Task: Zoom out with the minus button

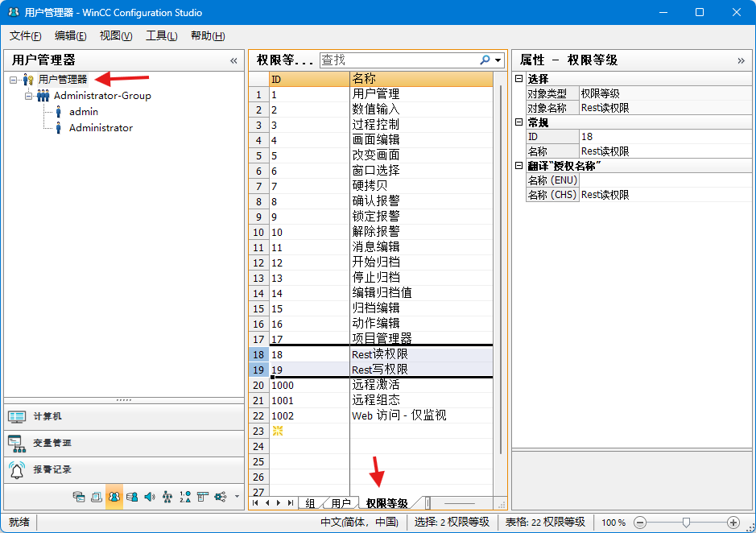Action: click(640, 523)
